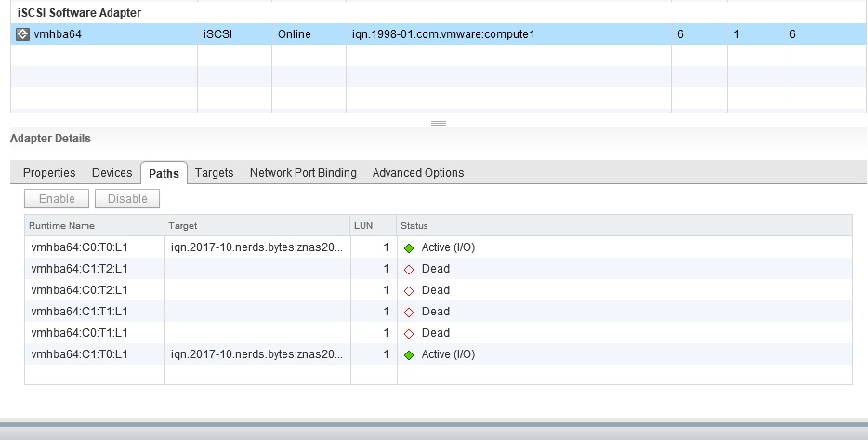Screen dimensions: 868x440
Task: Click the iSCSI type cell
Action: pyautogui.click(x=217, y=34)
